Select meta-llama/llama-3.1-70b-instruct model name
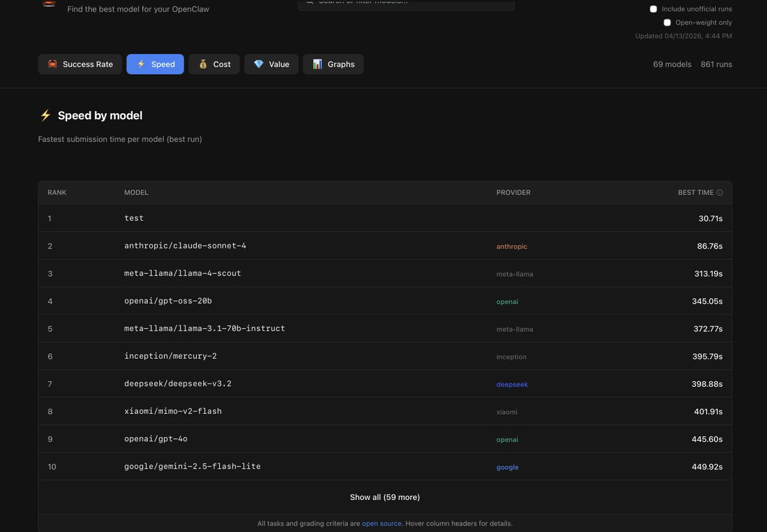This screenshot has width=767, height=532. point(205,328)
